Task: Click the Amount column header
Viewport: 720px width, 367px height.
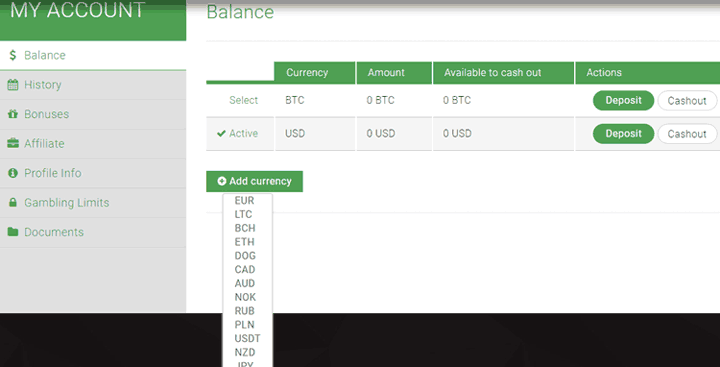Action: pos(394,73)
